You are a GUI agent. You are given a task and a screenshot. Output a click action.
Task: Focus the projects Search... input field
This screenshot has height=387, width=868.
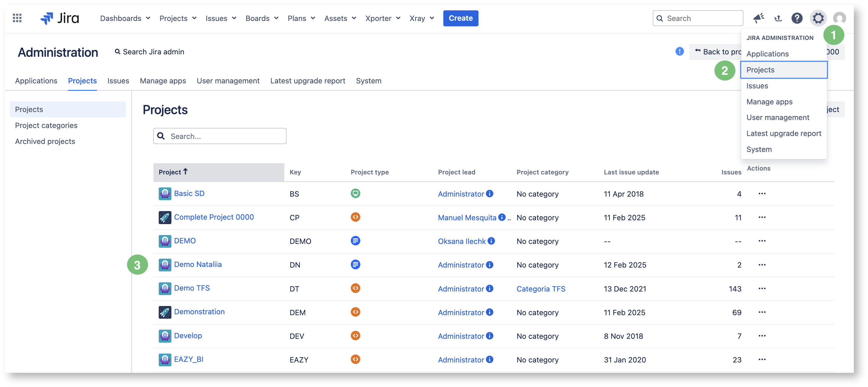[220, 136]
